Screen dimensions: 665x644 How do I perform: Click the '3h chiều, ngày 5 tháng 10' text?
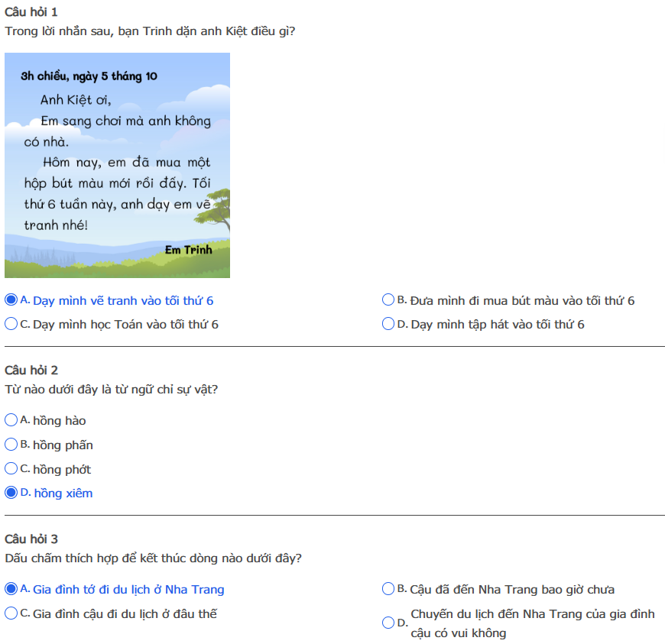tap(89, 76)
